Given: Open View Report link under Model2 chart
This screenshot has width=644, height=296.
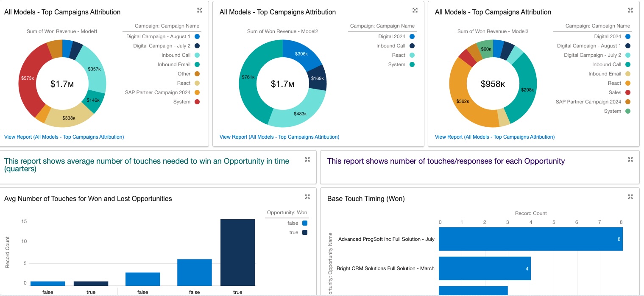Looking at the screenshot, I should coord(279,137).
